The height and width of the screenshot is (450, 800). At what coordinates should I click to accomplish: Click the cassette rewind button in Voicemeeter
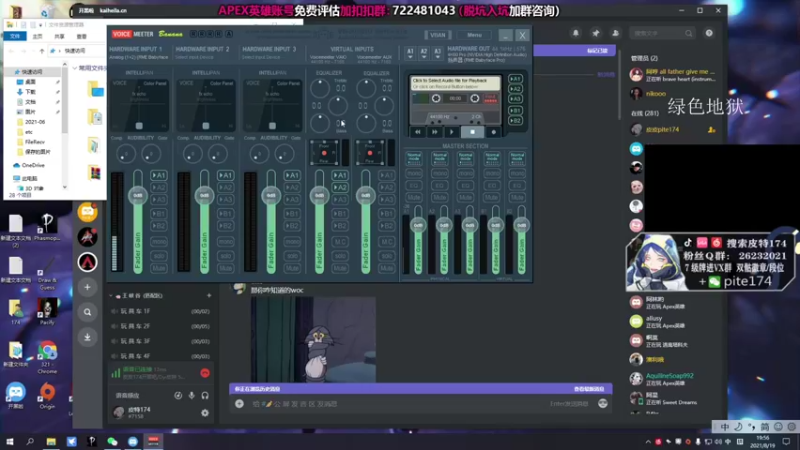[418, 132]
